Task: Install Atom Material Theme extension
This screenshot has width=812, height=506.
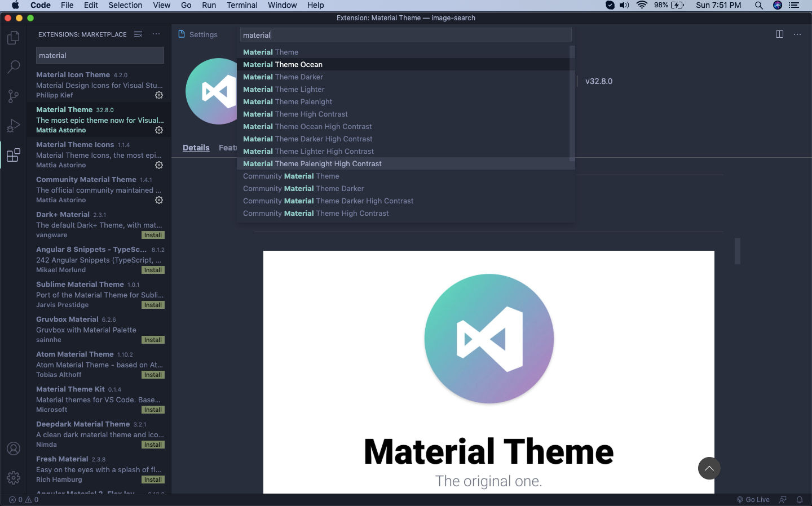Action: click(x=153, y=375)
